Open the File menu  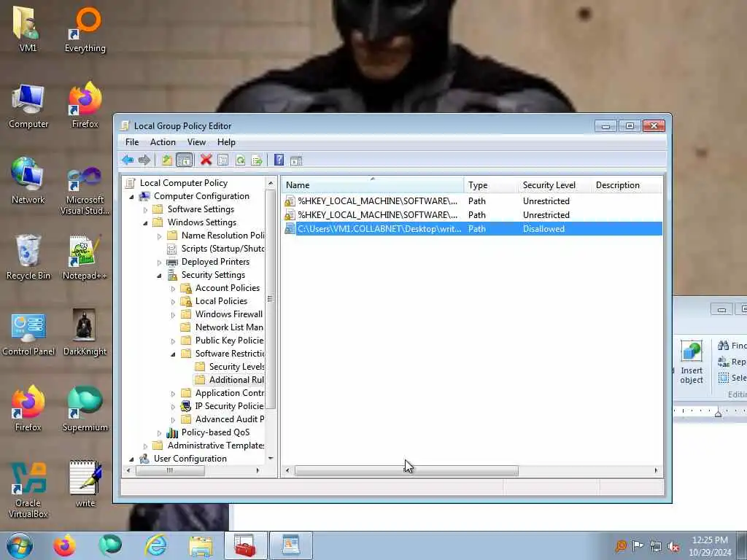click(x=132, y=142)
